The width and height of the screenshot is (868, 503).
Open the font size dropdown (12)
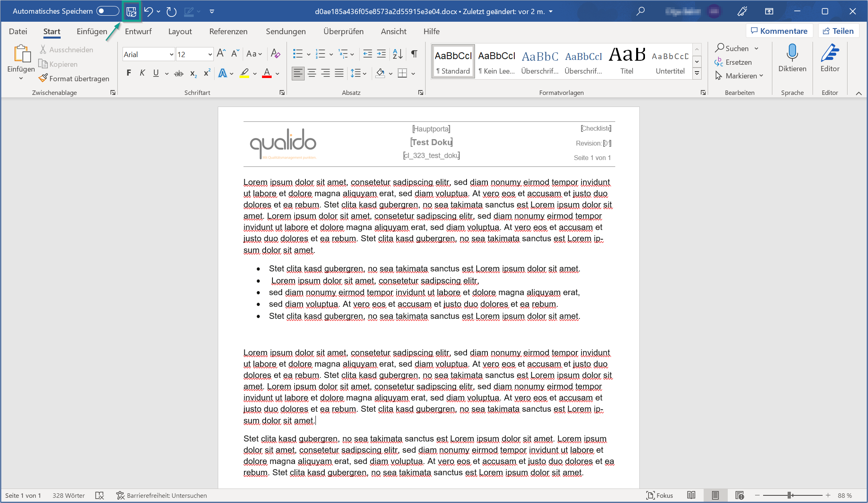point(210,54)
